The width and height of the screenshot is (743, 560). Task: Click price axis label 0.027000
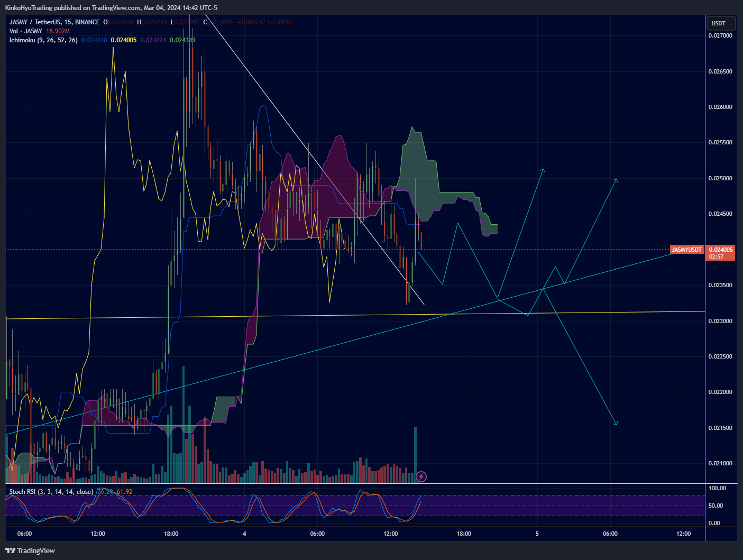pos(720,35)
